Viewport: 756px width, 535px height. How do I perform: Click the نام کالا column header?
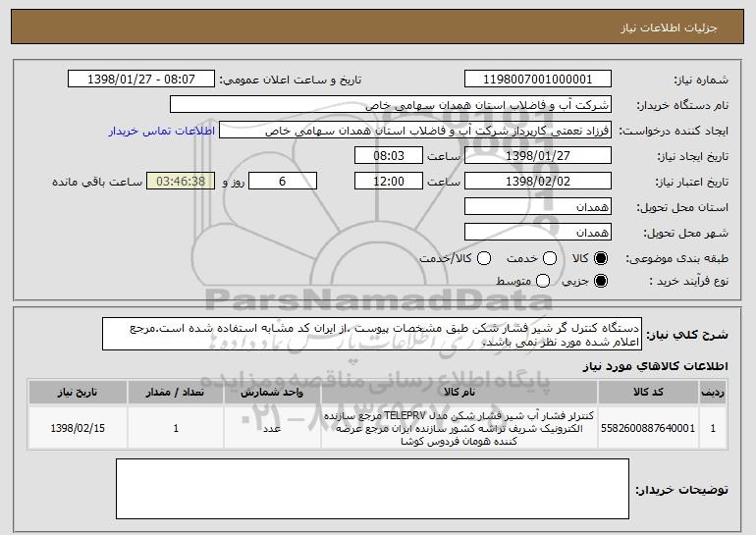[459, 392]
